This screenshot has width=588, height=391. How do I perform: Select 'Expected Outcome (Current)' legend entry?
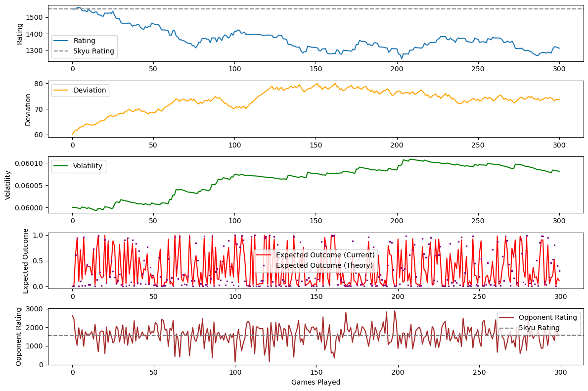point(325,255)
